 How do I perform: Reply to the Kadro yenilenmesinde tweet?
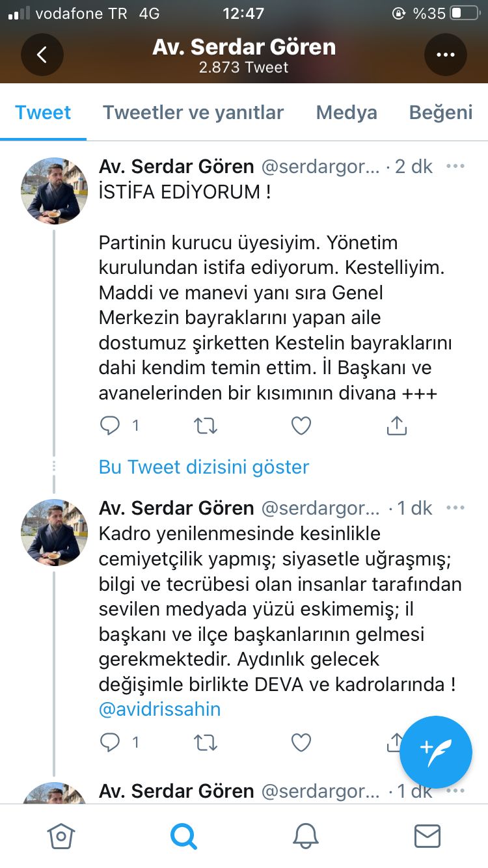[x=111, y=742]
